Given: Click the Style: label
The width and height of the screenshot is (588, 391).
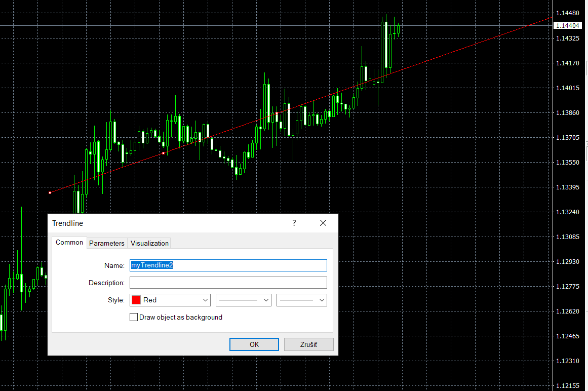Looking at the screenshot, I should (116, 300).
